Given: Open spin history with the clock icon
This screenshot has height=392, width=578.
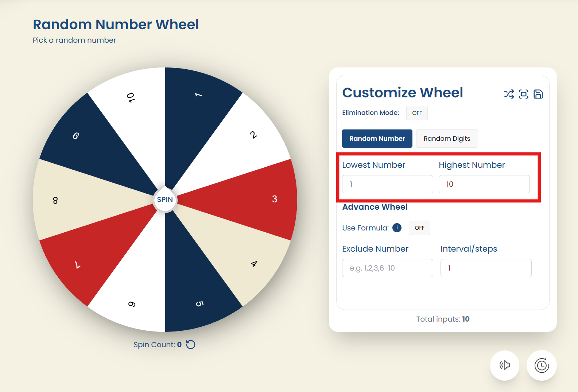Looking at the screenshot, I should pyautogui.click(x=542, y=365).
